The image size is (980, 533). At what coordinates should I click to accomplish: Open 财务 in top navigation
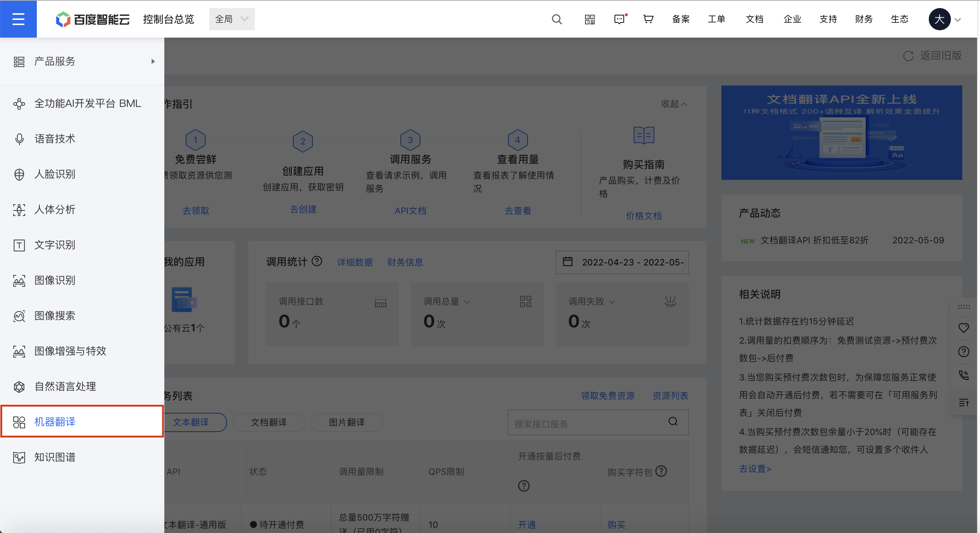pos(864,19)
